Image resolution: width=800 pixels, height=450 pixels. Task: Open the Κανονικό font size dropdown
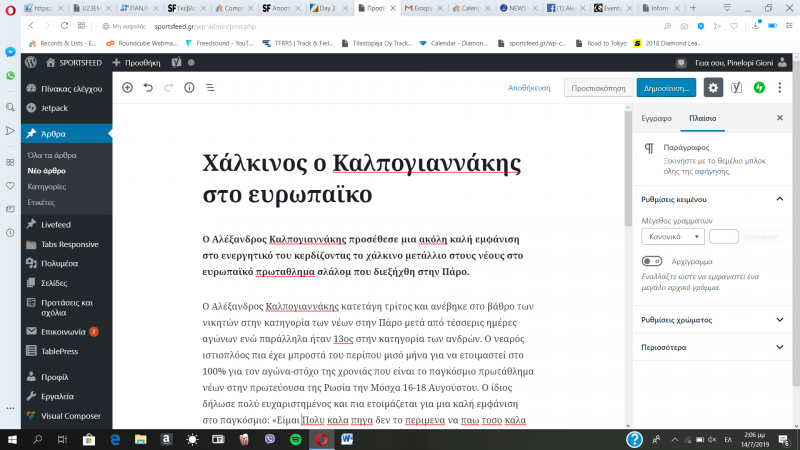pos(672,237)
